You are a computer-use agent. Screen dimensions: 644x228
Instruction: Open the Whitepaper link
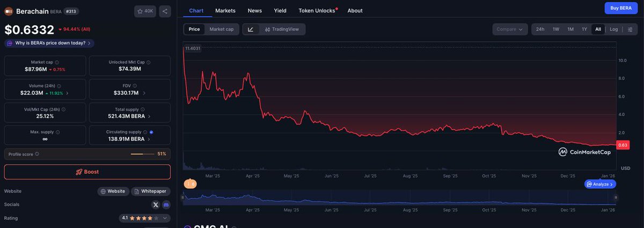point(151,191)
